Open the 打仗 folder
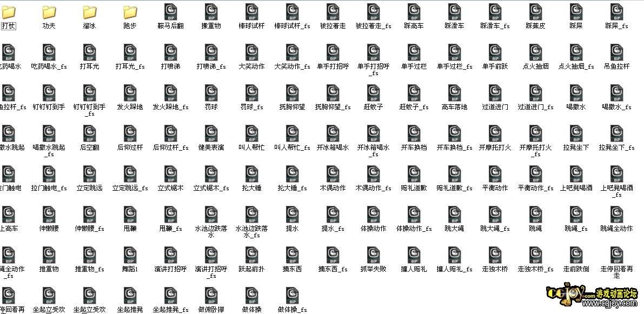Image resolution: width=644 pixels, height=314 pixels. (x=8, y=13)
